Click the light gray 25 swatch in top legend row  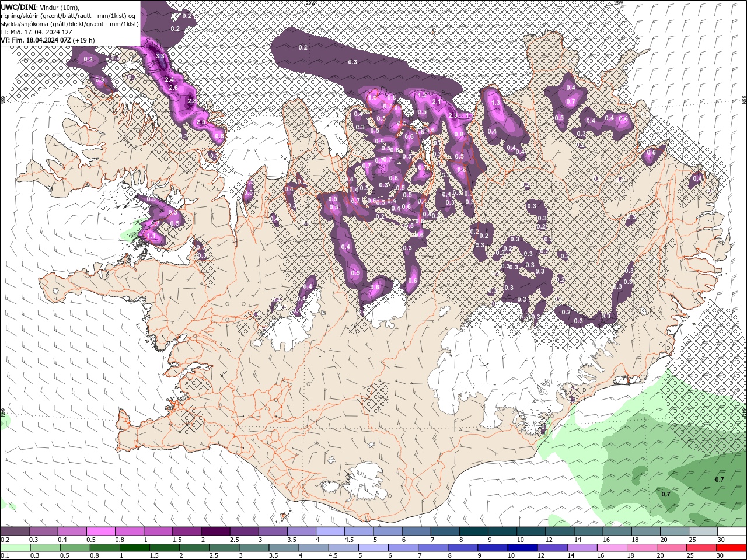[703, 531]
